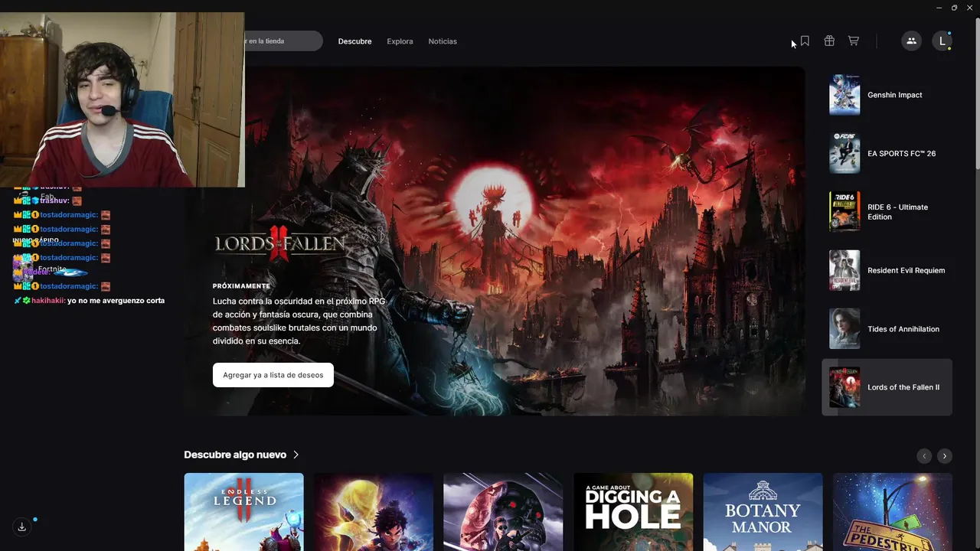
Task: Open the Endless Legend 2 game card
Action: pos(243,512)
